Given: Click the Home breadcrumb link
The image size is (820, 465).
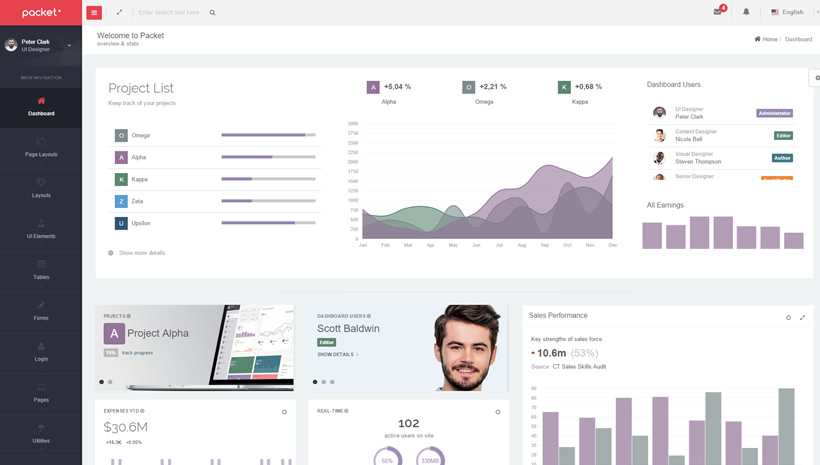Looking at the screenshot, I should [x=766, y=39].
